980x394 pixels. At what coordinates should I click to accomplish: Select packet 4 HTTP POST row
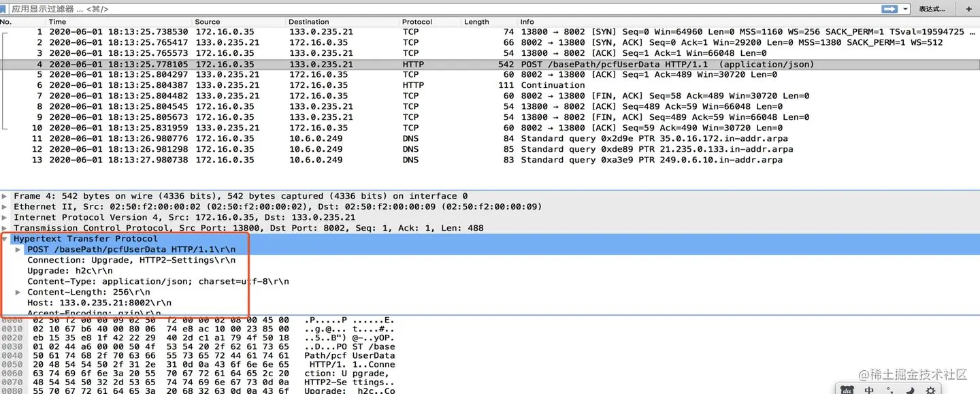tap(490, 64)
